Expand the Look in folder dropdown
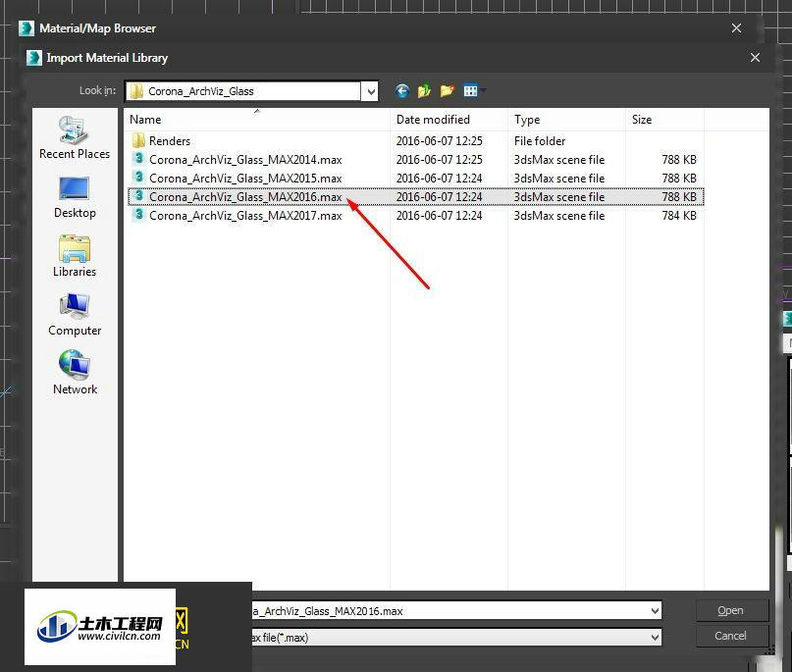 point(371,91)
